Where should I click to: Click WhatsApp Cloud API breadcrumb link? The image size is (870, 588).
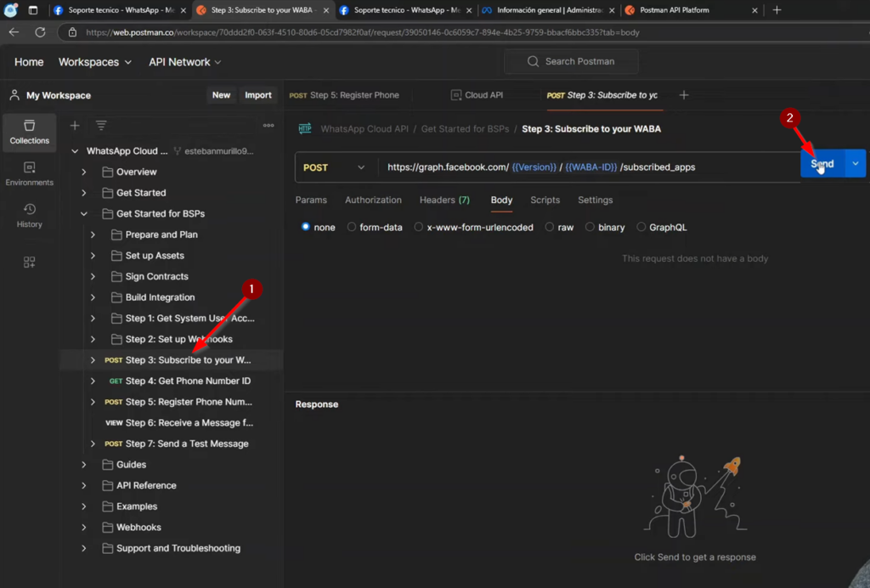point(364,128)
